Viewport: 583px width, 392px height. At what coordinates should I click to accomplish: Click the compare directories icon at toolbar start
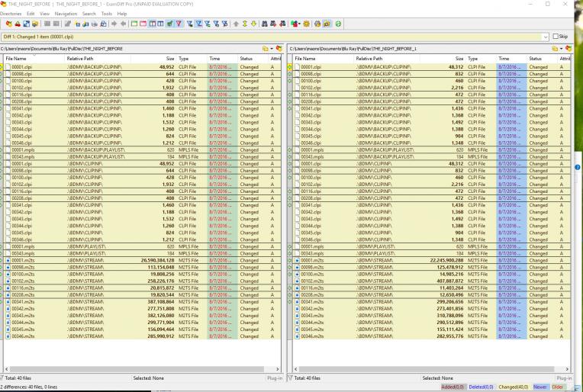(9, 24)
